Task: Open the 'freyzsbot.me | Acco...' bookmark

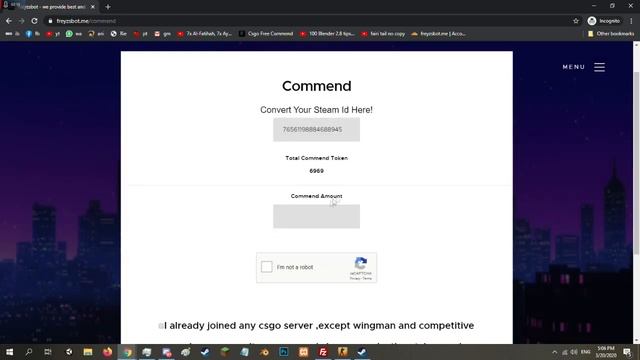Action: click(x=438, y=34)
